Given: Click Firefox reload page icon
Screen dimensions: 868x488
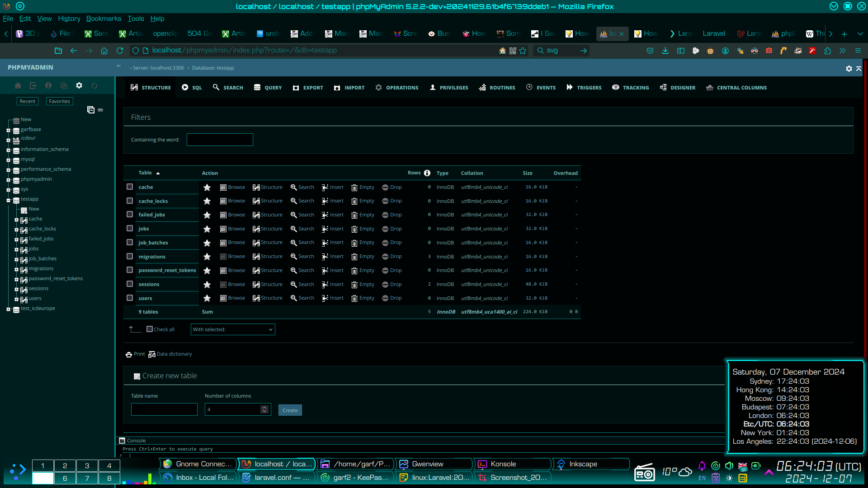Looking at the screenshot, I should point(120,51).
